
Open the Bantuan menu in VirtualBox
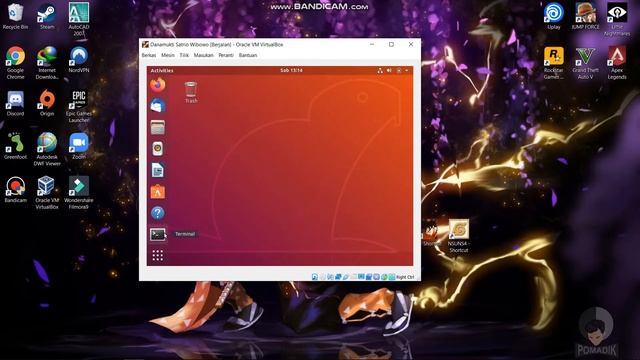[248, 55]
